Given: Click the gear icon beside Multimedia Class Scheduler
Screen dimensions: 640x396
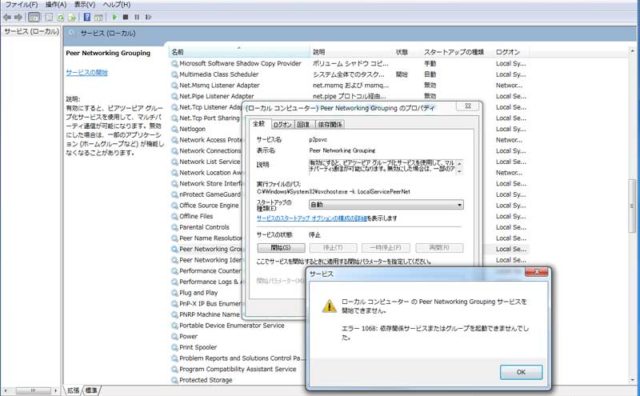Looking at the screenshot, I should click(x=175, y=75).
